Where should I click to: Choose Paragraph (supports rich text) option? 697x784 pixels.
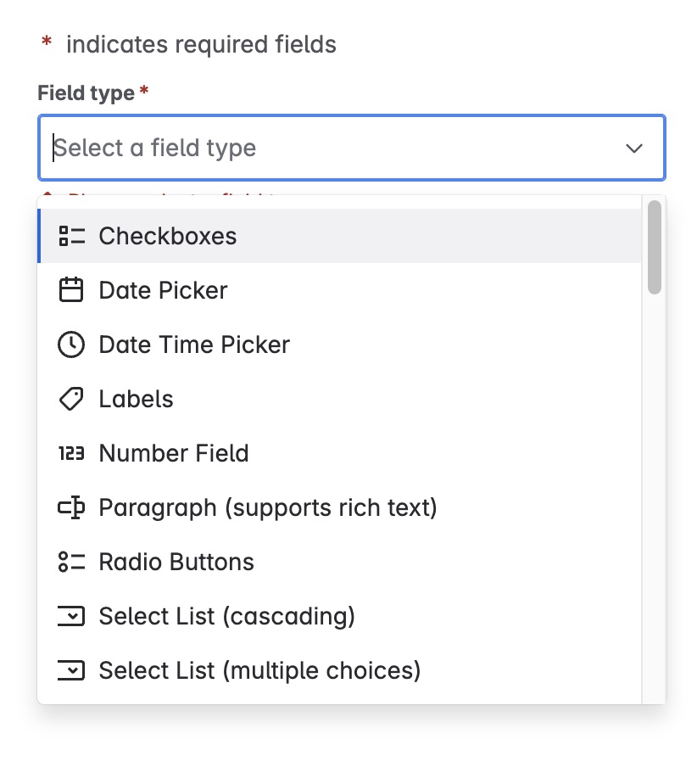tap(268, 507)
